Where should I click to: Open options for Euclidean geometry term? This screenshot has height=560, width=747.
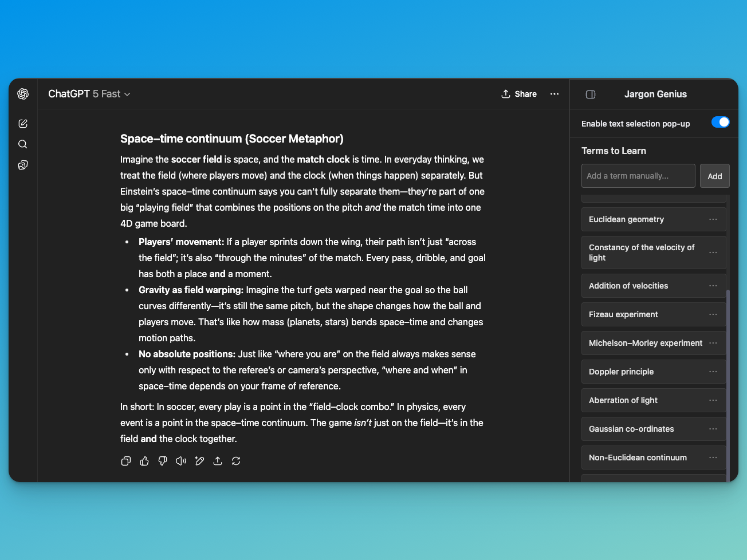pos(713,219)
